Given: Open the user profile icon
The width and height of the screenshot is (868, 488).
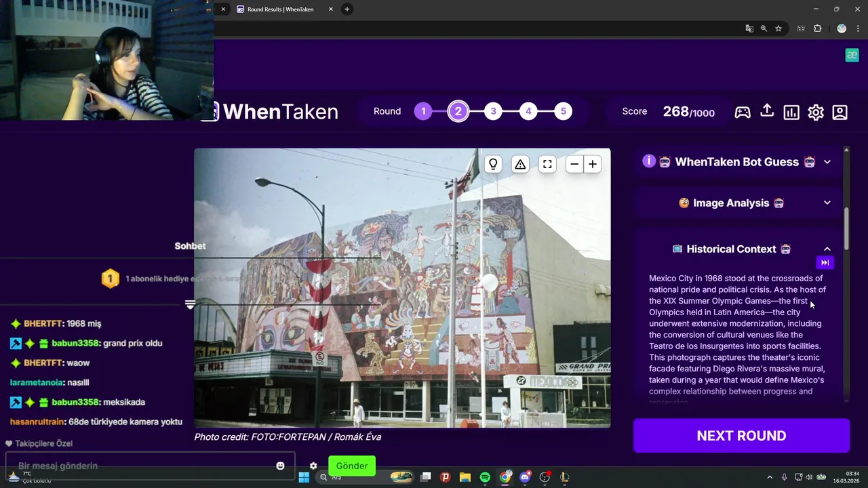Looking at the screenshot, I should (x=840, y=112).
